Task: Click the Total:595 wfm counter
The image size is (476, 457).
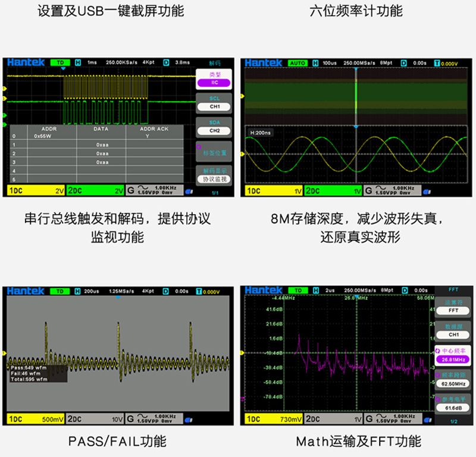Action: pos(29,379)
